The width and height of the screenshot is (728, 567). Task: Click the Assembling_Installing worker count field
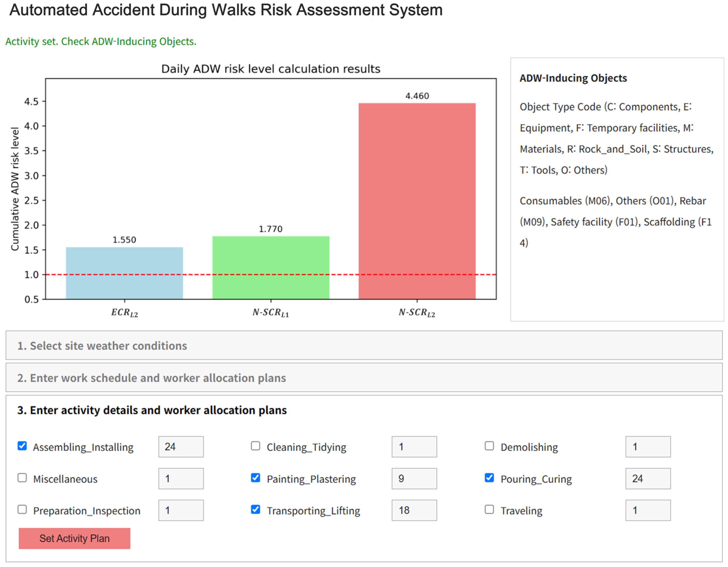point(181,447)
